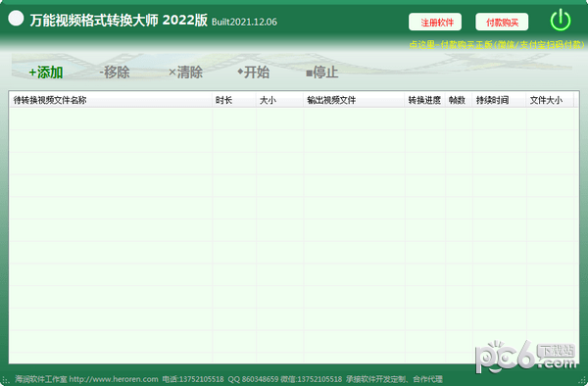Image resolution: width=588 pixels, height=386 pixels.
Task: Open the 注册软件 register button
Action: [435, 23]
